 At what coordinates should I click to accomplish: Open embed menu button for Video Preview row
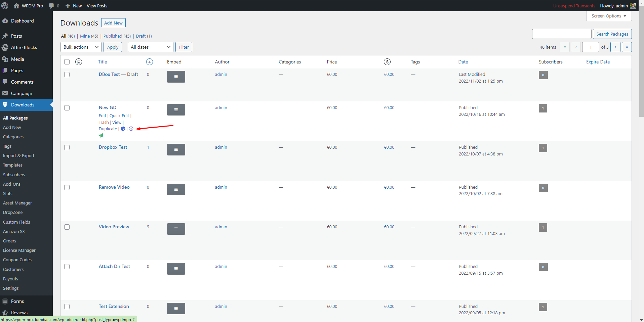[176, 229]
